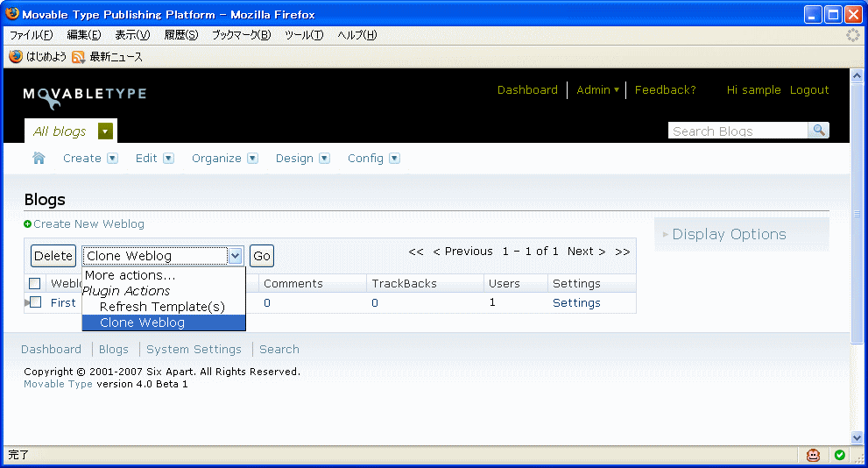The height and width of the screenshot is (468, 868).
Task: Check the checkbox for First blog row
Action: pyautogui.click(x=36, y=302)
